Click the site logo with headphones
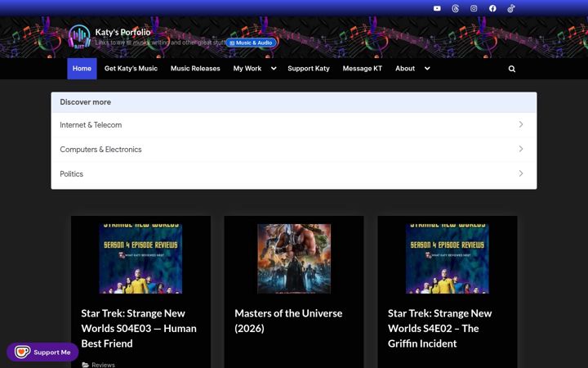 tap(79, 37)
